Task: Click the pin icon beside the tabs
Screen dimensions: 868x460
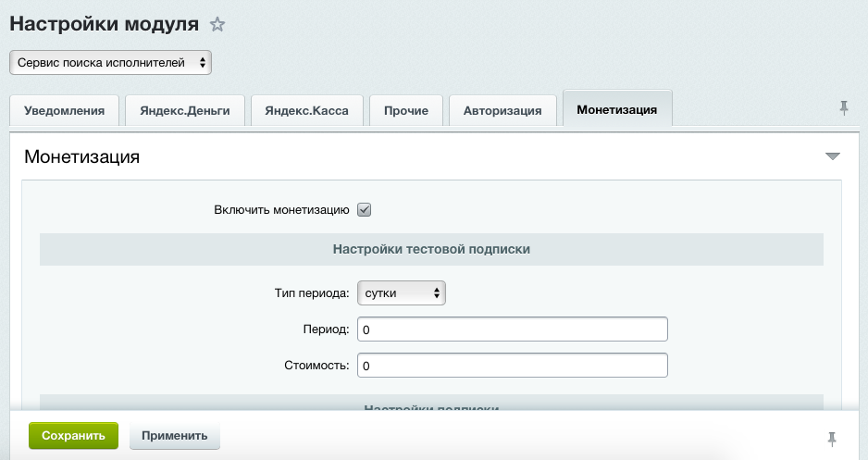Action: point(844,107)
